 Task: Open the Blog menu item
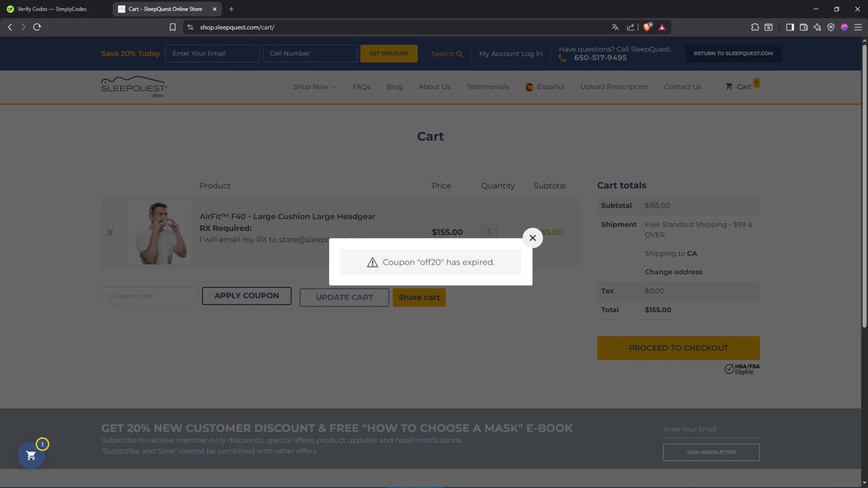click(x=395, y=87)
